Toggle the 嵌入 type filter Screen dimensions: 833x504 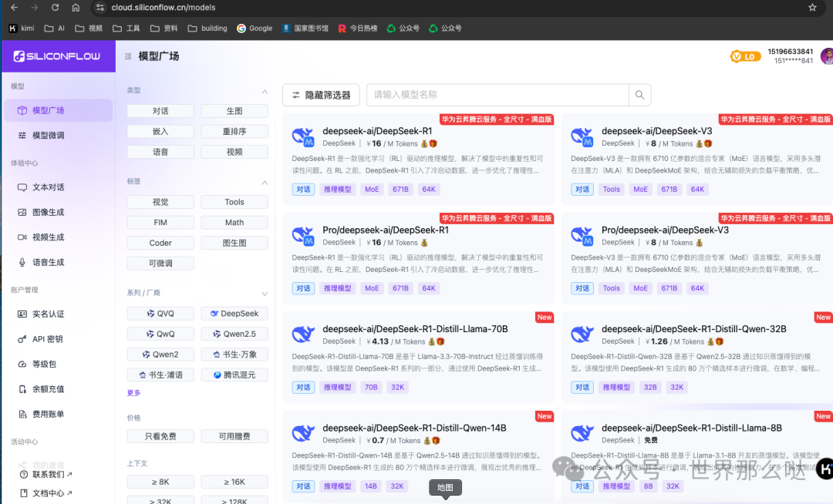(x=160, y=131)
